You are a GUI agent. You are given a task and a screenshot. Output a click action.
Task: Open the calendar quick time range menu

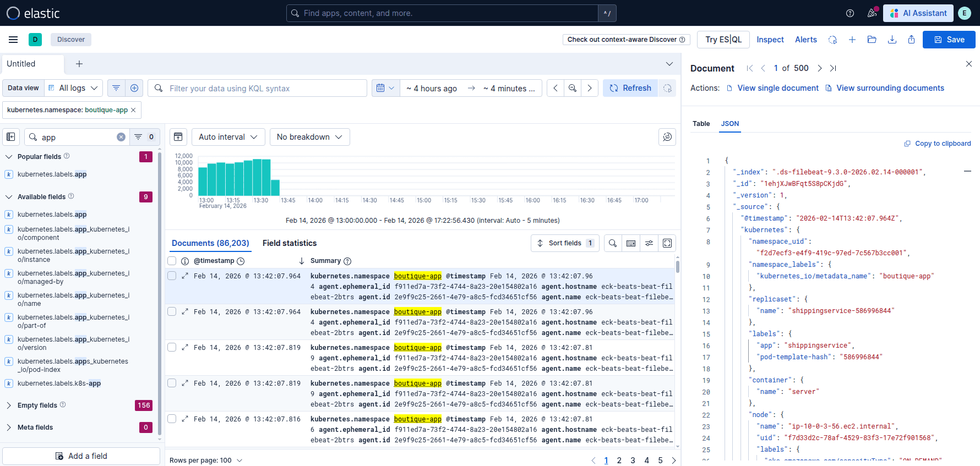click(385, 88)
